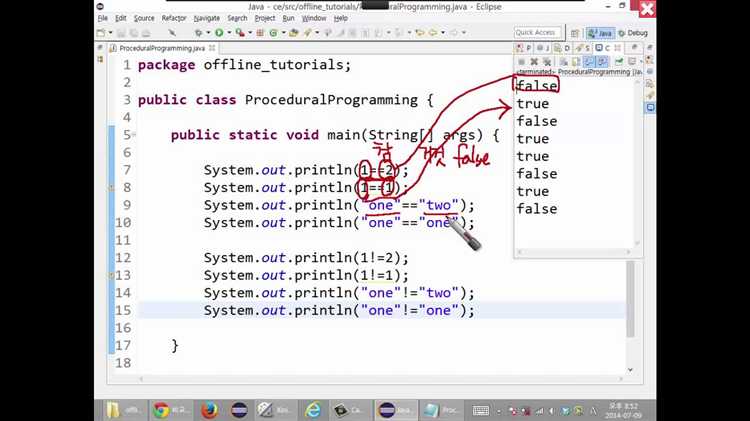Viewport: 750px width, 421px height.
Task: Open the File menu
Action: pos(102,18)
